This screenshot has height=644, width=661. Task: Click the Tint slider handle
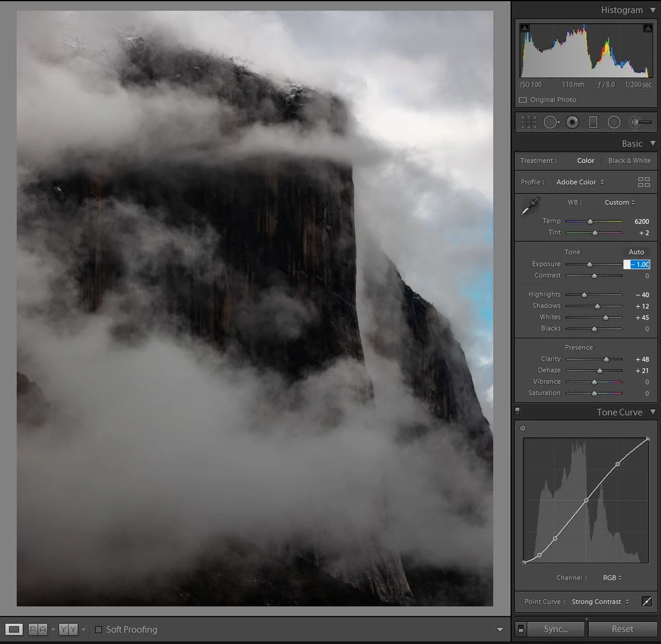point(595,233)
